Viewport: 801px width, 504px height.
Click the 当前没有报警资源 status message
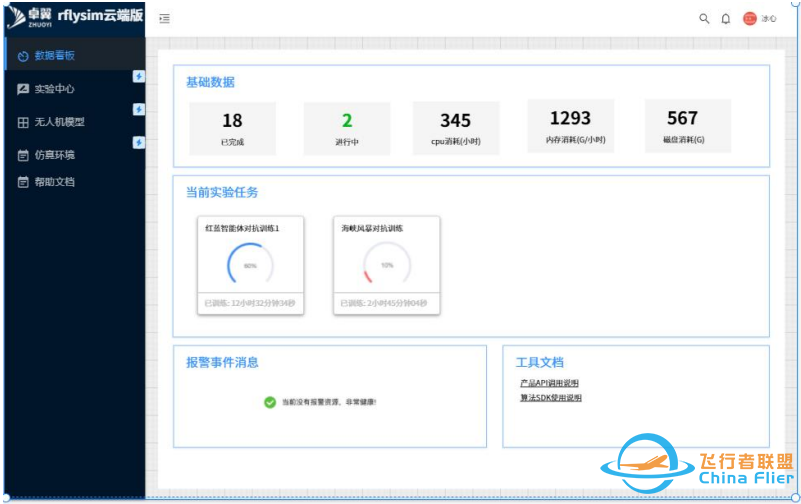point(329,402)
